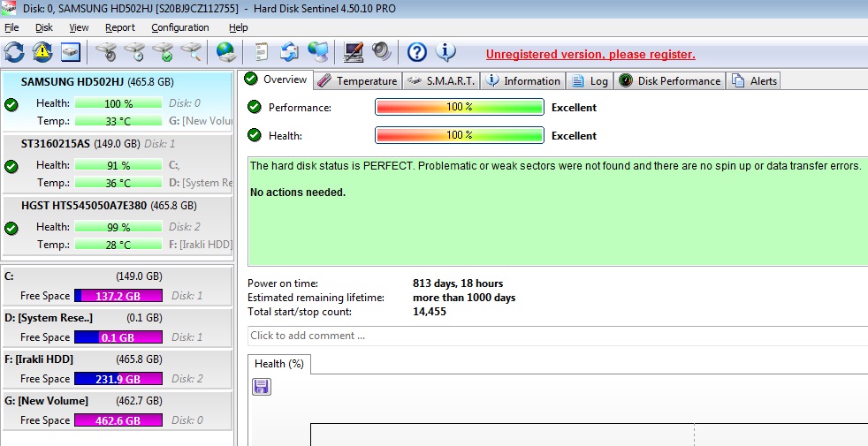Click green status check of HGST HTS545050A7E380
This screenshot has width=868, height=446.
pyautogui.click(x=11, y=228)
